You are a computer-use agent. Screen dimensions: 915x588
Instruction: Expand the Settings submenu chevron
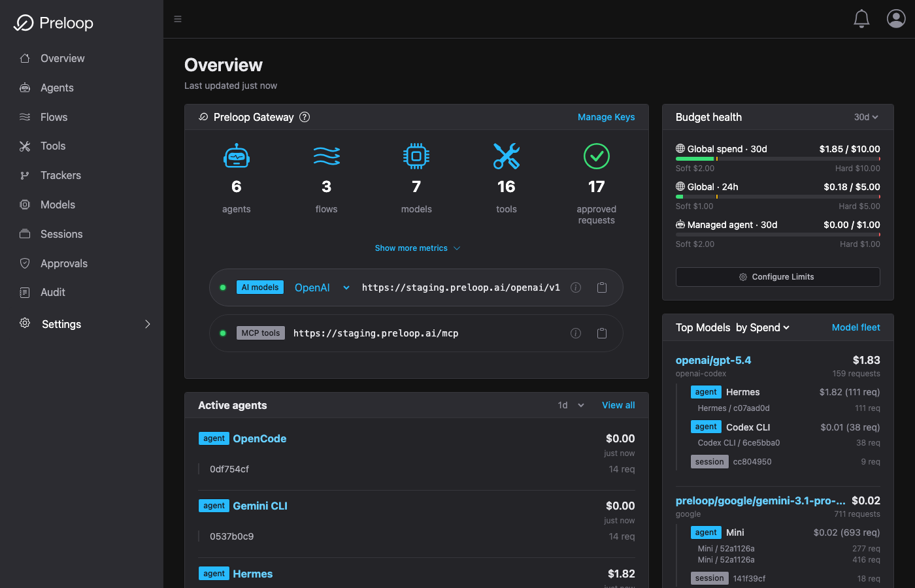148,324
